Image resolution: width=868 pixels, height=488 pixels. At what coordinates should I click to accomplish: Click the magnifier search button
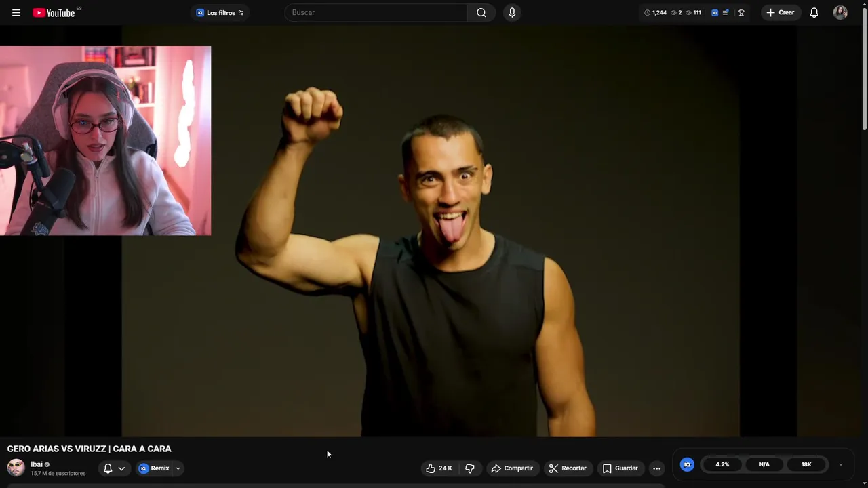click(x=481, y=13)
